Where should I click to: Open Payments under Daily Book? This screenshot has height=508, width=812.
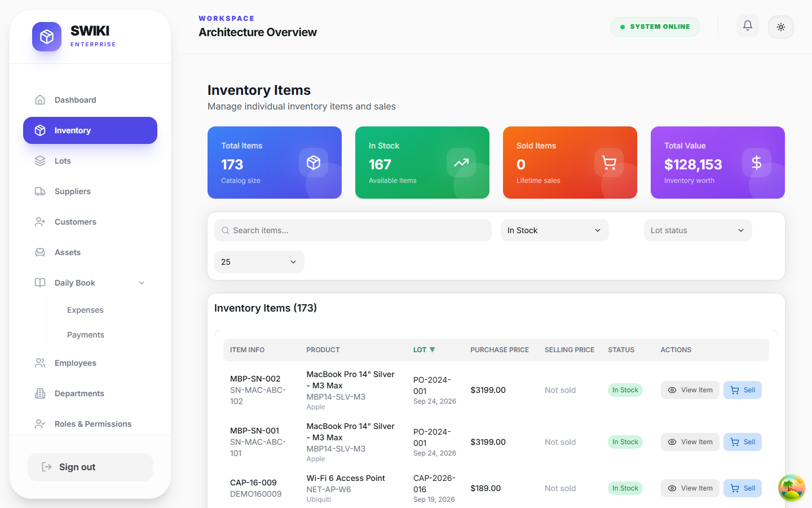[x=86, y=335]
